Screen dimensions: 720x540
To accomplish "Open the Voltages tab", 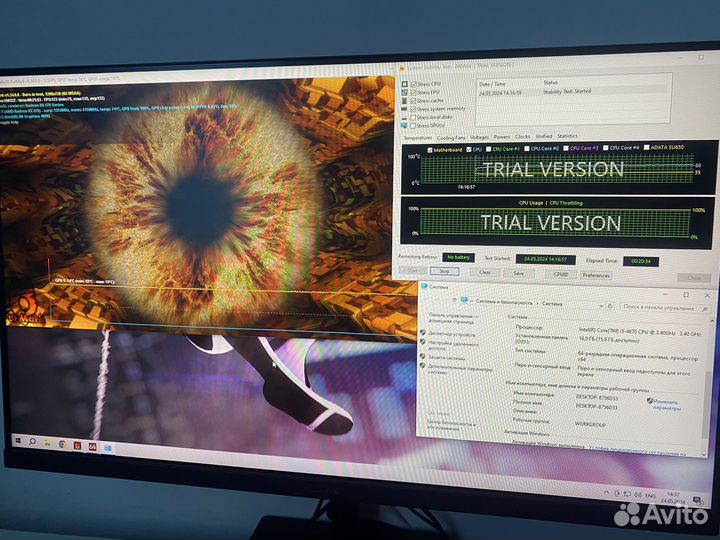I will tap(479, 137).
